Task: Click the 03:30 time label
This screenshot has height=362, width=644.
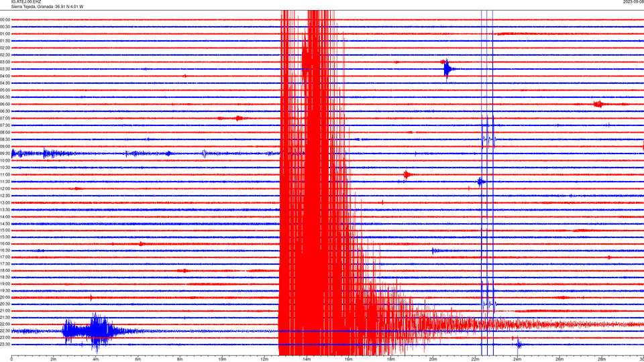Action: (x=5, y=69)
